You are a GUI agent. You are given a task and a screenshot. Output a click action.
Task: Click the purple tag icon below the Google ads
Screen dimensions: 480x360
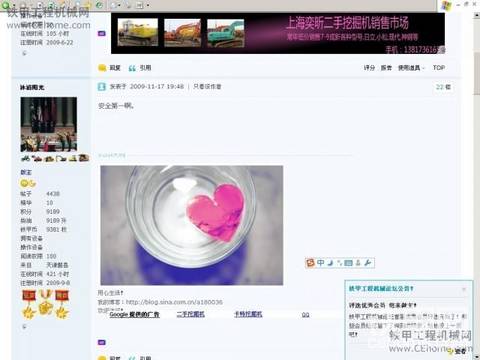click(x=102, y=342)
